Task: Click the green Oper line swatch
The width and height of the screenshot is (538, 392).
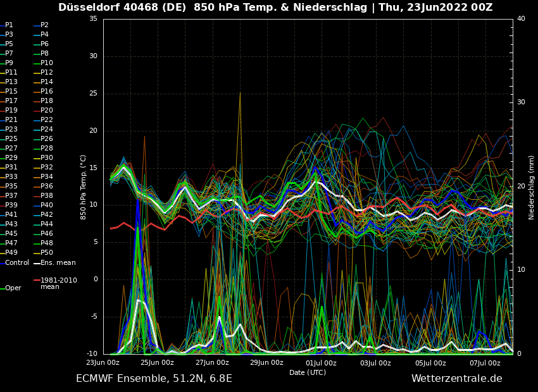Action: (x=2, y=288)
